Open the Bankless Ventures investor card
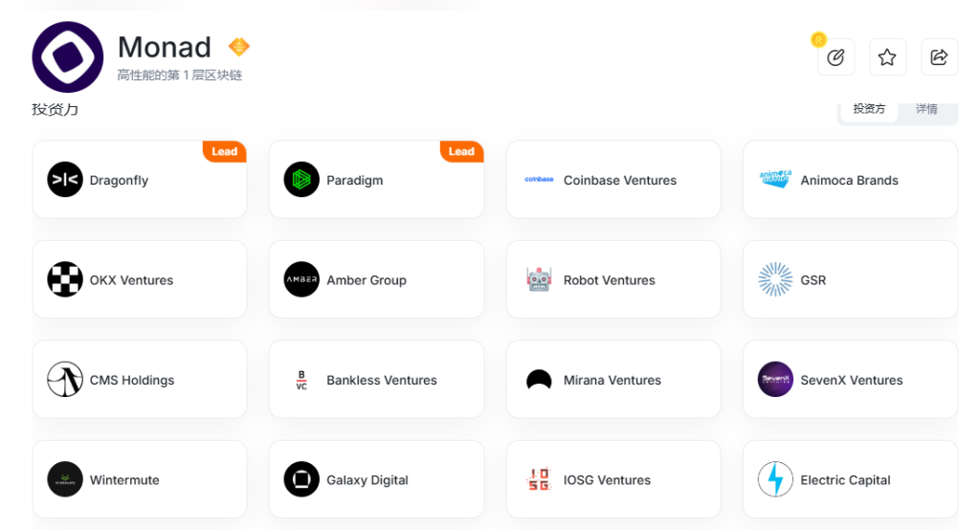The width and height of the screenshot is (980, 530). tap(381, 380)
